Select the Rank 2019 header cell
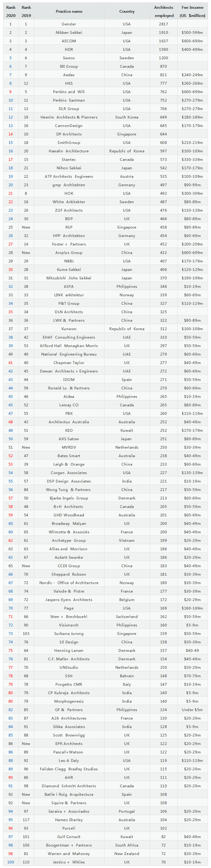The width and height of the screenshot is (211, 868). pyautogui.click(x=26, y=11)
